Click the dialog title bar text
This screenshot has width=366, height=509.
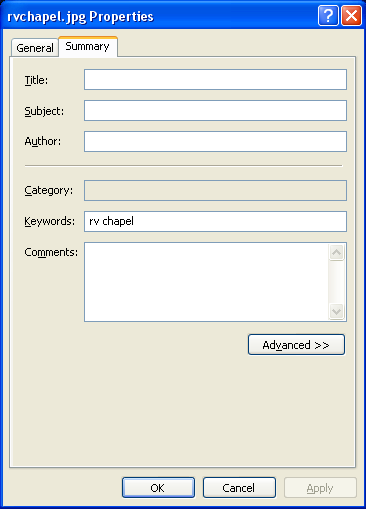[80, 17]
